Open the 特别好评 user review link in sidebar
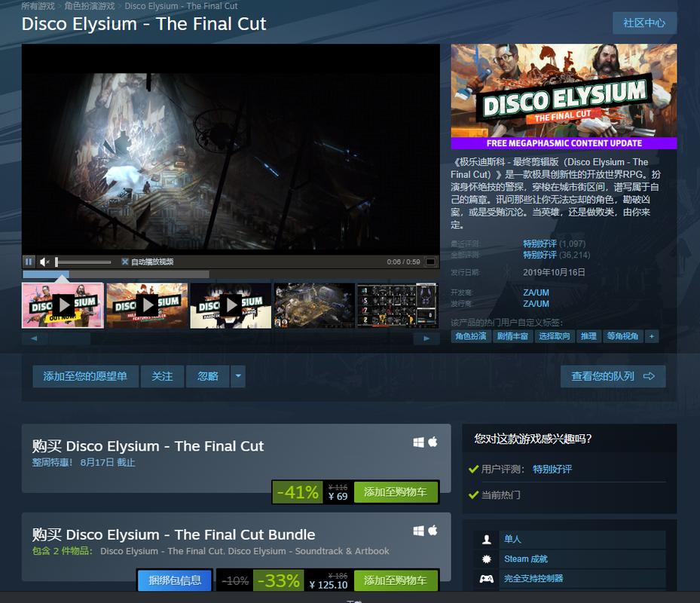Image resolution: width=700 pixels, height=603 pixels. 552,469
